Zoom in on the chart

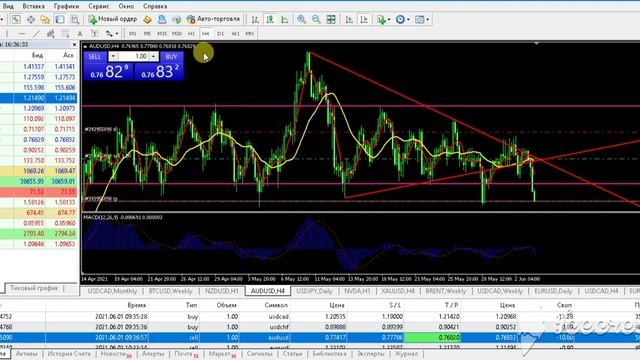pyautogui.click(x=302, y=19)
